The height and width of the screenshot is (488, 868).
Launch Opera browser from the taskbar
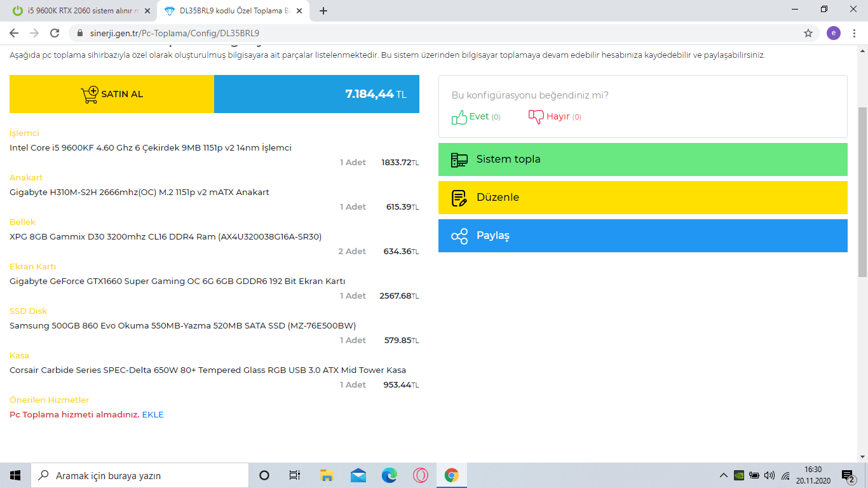420,475
